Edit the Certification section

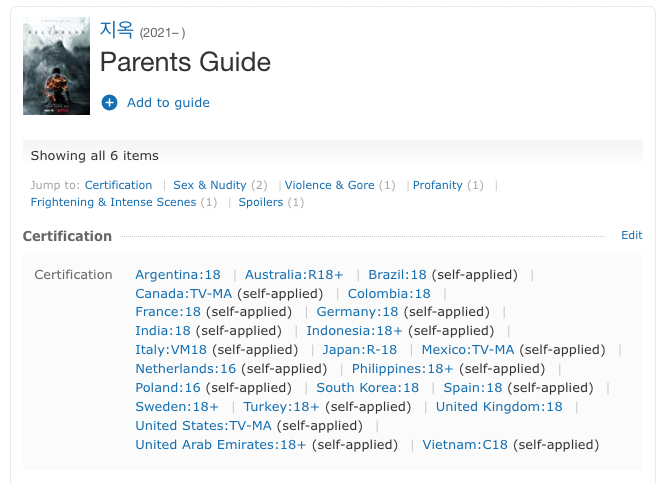pyautogui.click(x=632, y=235)
